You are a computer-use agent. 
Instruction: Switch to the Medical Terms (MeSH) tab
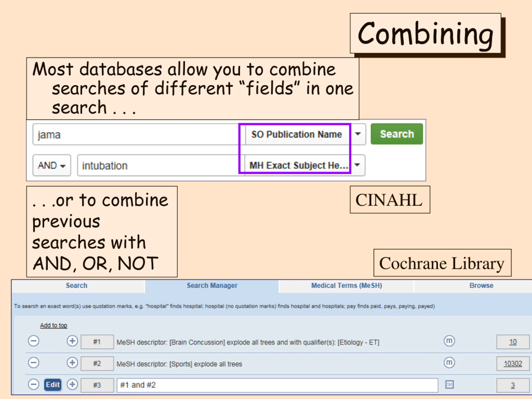coord(346,286)
